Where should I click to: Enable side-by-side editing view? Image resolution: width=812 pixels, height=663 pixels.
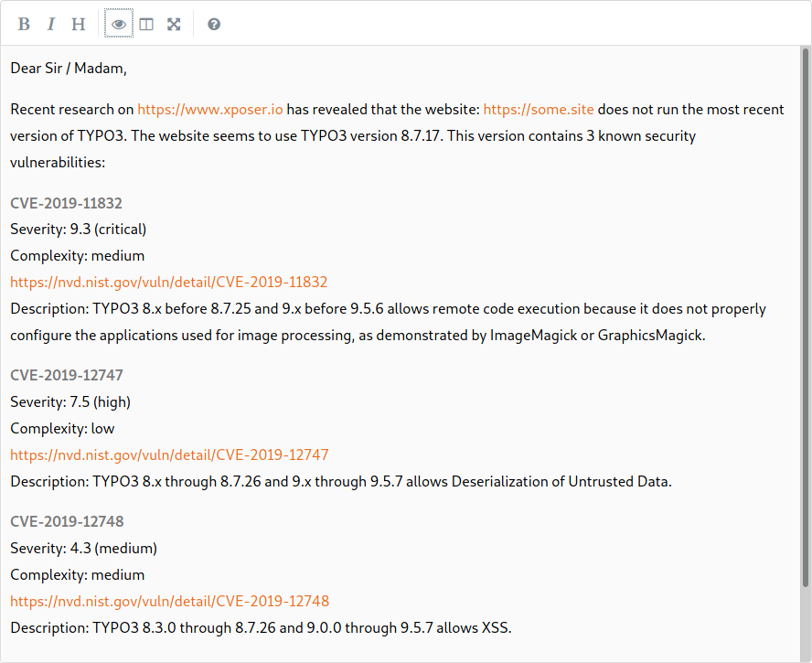coord(146,24)
